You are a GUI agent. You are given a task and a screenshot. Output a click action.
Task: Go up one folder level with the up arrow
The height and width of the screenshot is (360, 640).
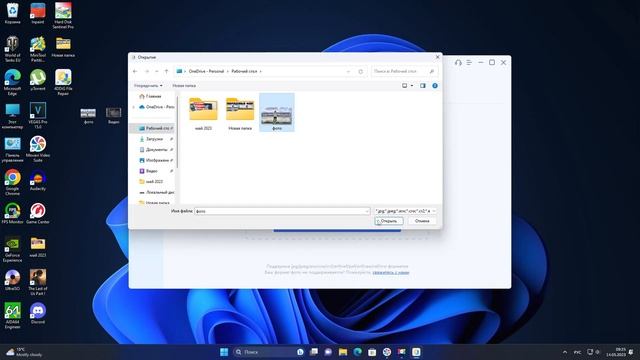pyautogui.click(x=167, y=71)
